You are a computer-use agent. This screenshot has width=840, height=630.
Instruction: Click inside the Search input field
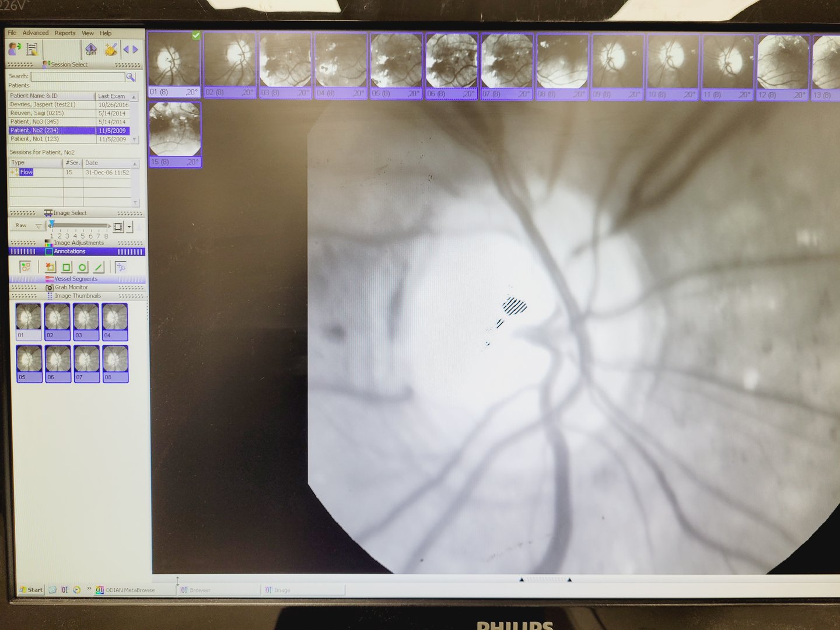pyautogui.click(x=78, y=76)
